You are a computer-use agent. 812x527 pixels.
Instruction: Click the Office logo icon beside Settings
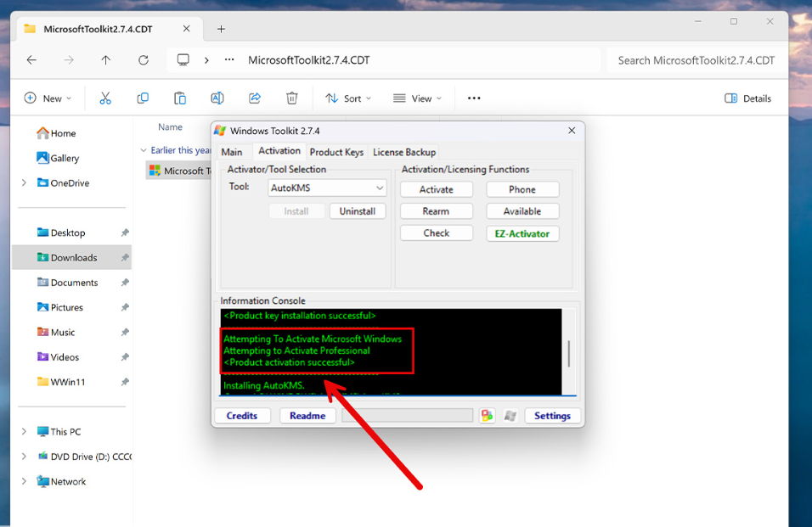coord(487,416)
